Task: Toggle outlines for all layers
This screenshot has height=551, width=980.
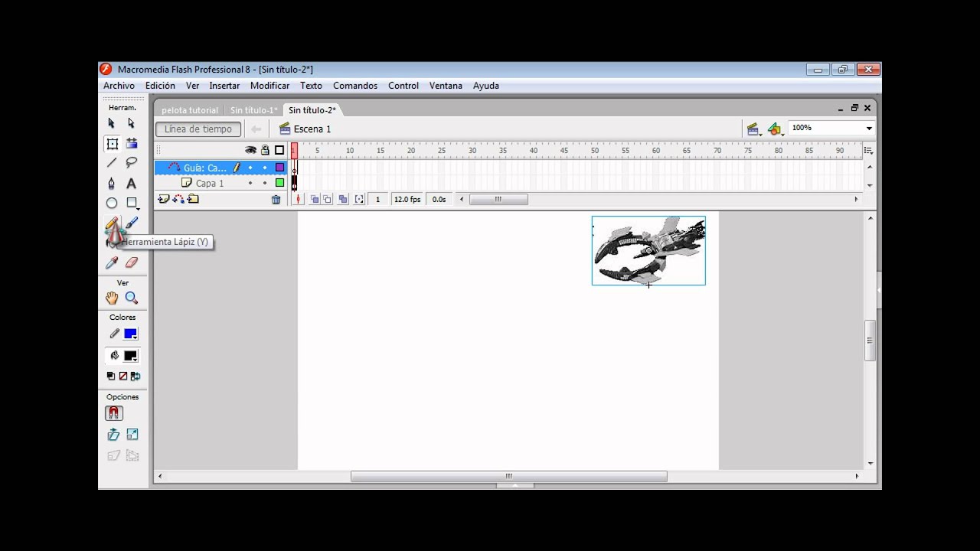Action: (279, 150)
